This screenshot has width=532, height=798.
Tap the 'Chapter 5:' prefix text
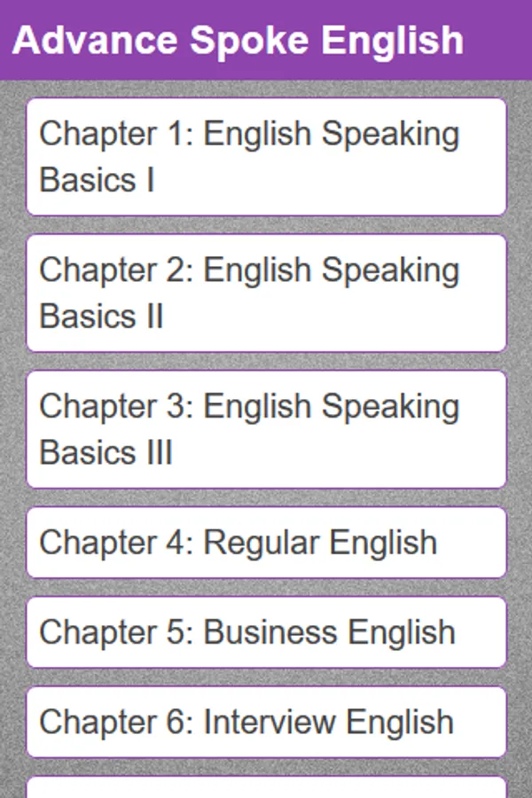click(116, 632)
